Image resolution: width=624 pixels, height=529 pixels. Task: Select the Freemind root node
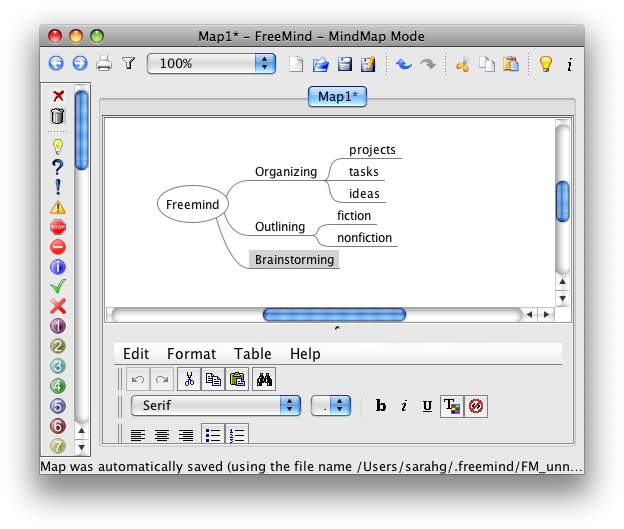click(193, 204)
